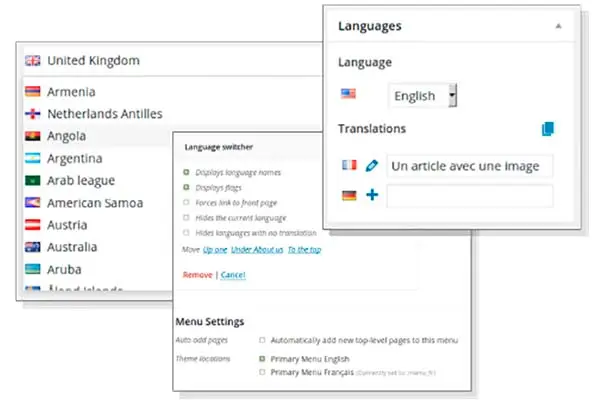The width and height of the screenshot is (600, 400).
Task: Click the Languages panel title
Action: coord(370,26)
